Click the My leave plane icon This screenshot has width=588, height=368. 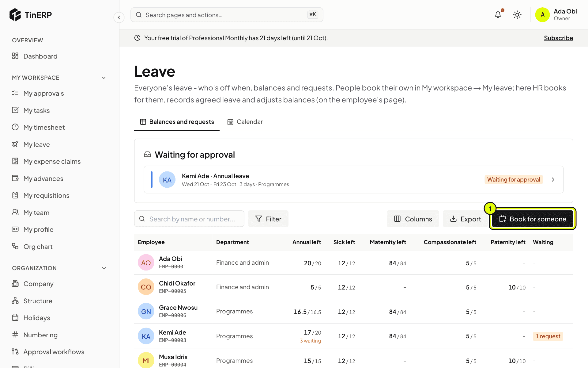[x=15, y=144]
